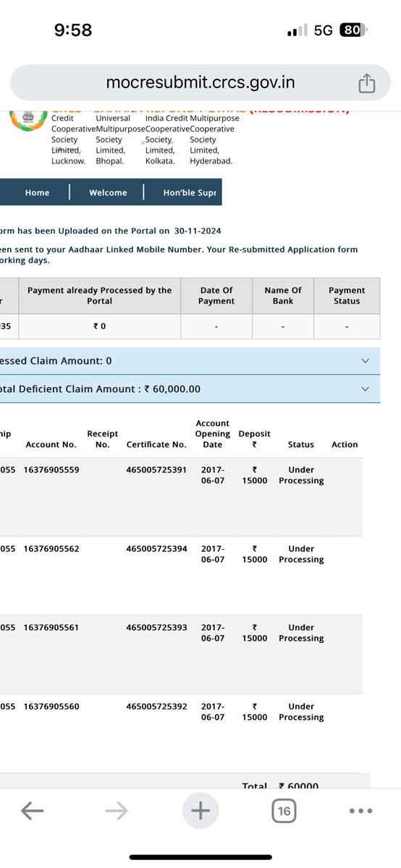Tap the Action column header
The height and width of the screenshot is (868, 401).
pyautogui.click(x=345, y=445)
